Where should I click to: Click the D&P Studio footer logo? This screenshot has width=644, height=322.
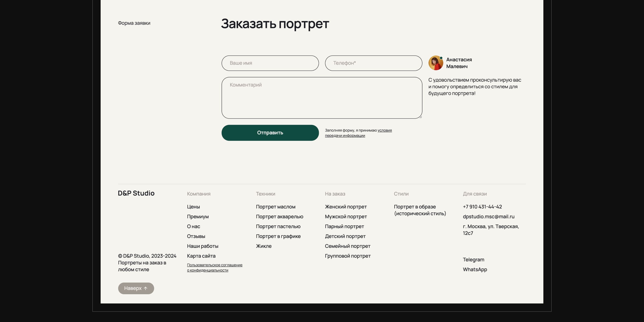tap(136, 193)
